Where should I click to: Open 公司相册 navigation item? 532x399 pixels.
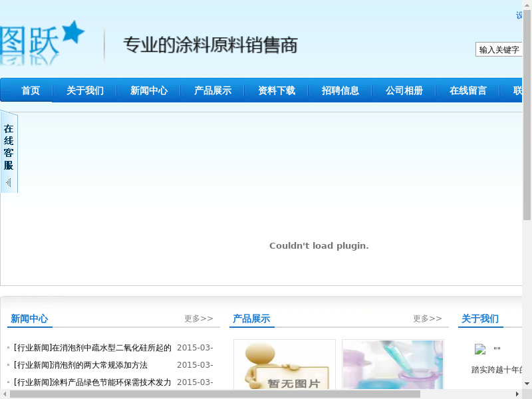404,90
